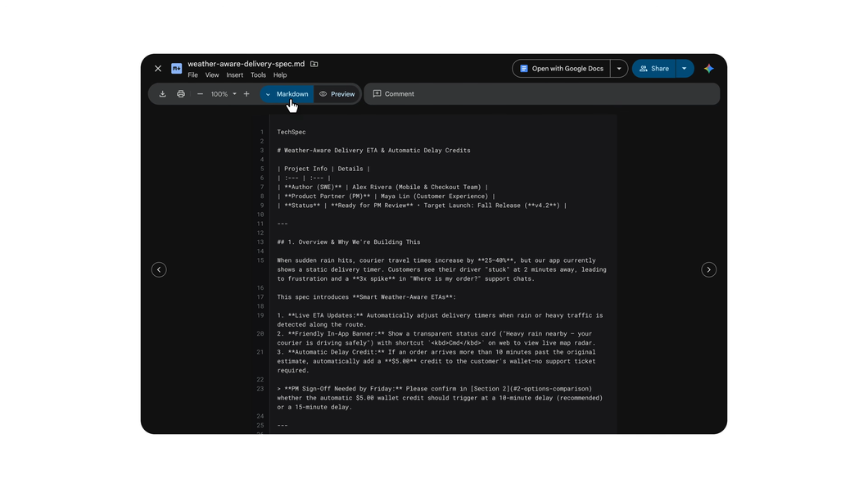Viewport: 868px width, 488px height.
Task: Click the 'TechSpec' text on line 1
Action: pyautogui.click(x=292, y=133)
